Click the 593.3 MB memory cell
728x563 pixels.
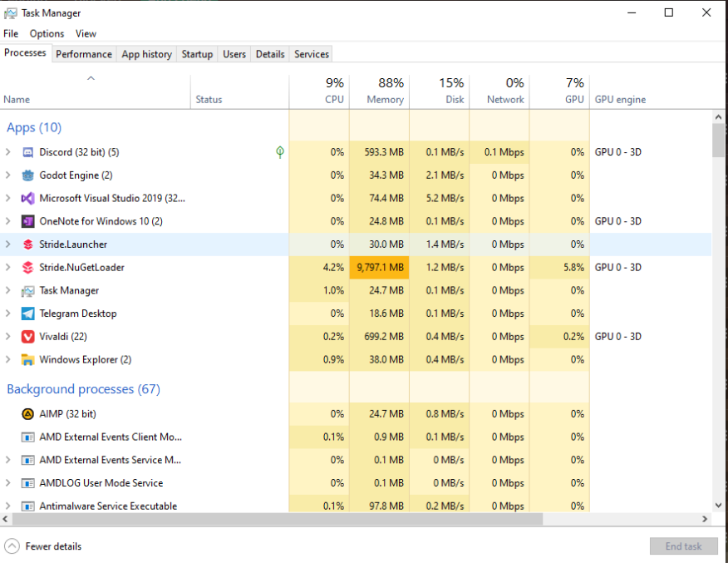(x=379, y=152)
